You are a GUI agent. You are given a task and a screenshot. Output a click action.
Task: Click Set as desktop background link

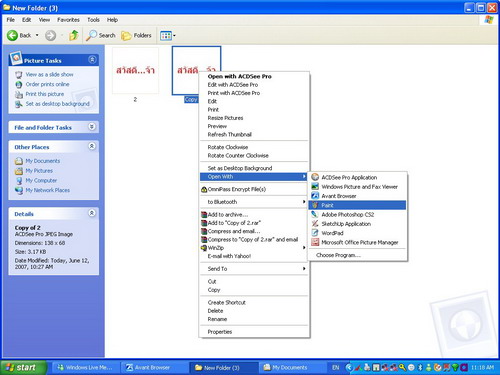click(58, 104)
